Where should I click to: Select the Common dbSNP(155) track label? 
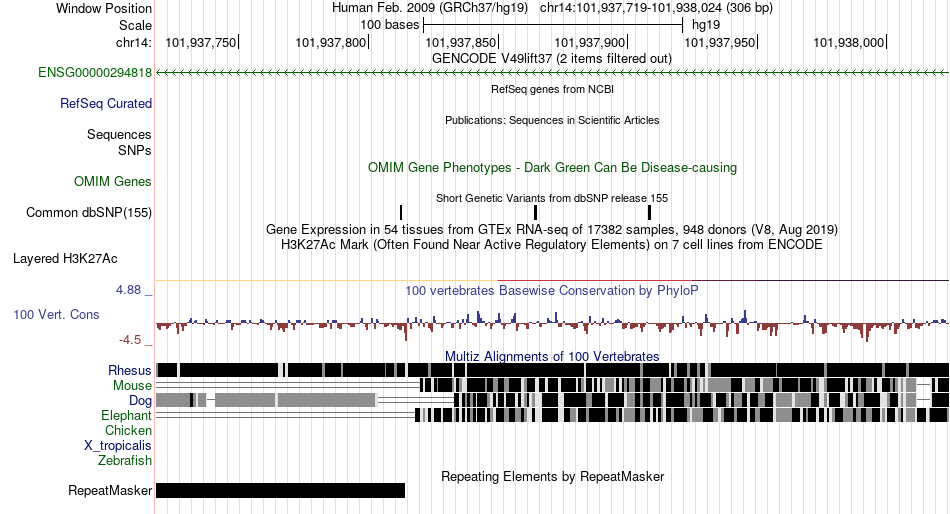(88, 213)
